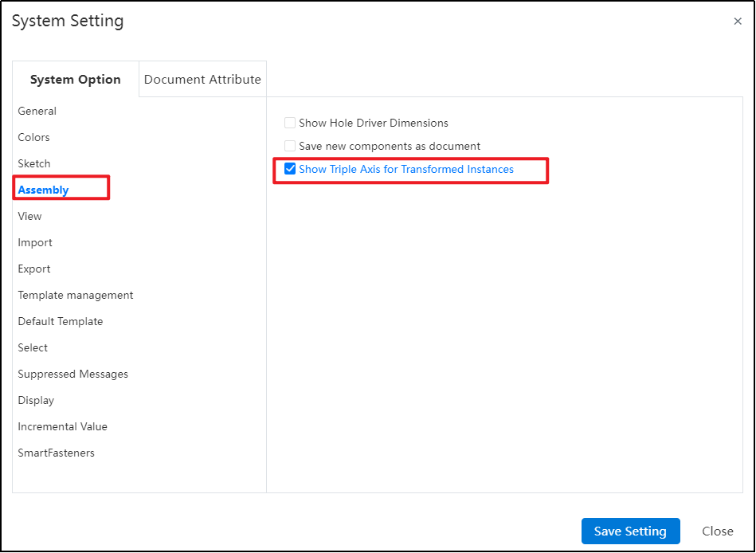Go to the Sketch settings

coord(34,164)
